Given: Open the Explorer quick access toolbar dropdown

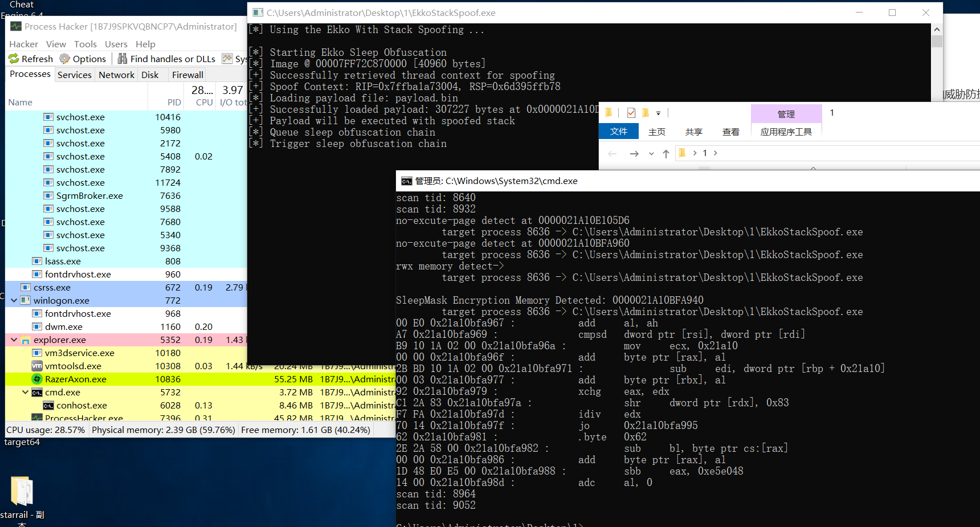Looking at the screenshot, I should coord(658,113).
